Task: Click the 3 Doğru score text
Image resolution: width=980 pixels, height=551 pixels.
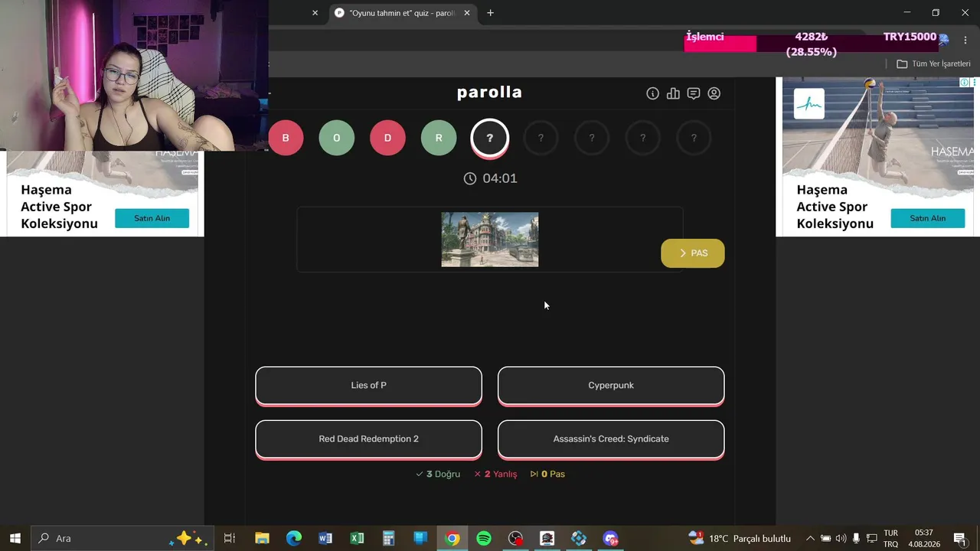Action: click(x=438, y=474)
